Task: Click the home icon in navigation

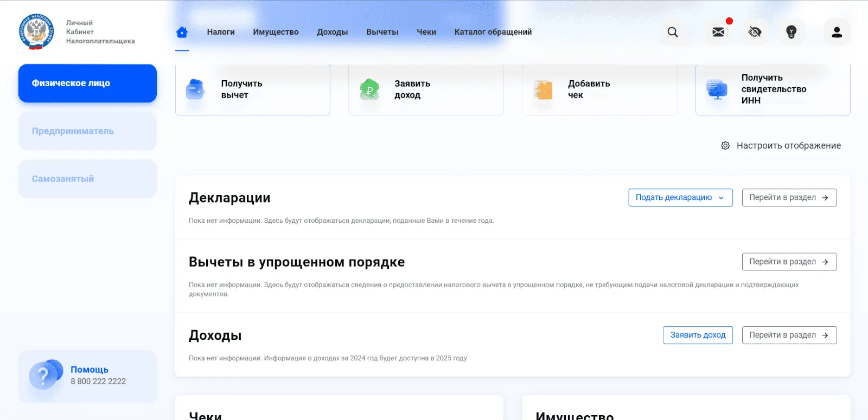Action: [182, 33]
